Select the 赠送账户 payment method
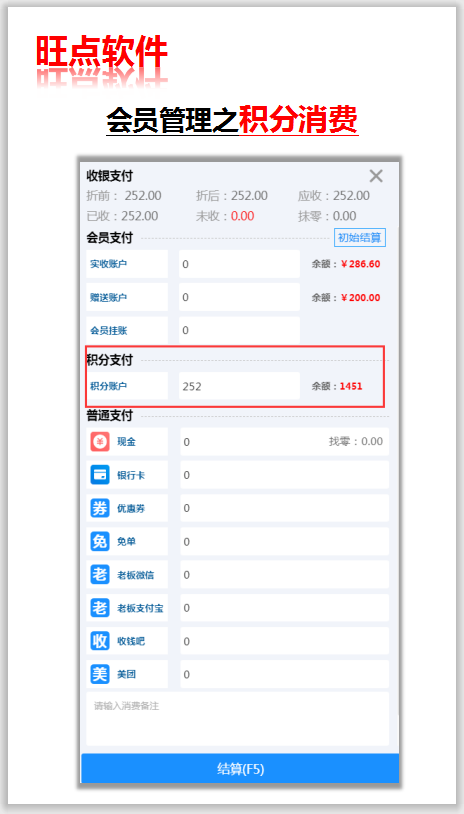This screenshot has width=464, height=814. coord(127,297)
